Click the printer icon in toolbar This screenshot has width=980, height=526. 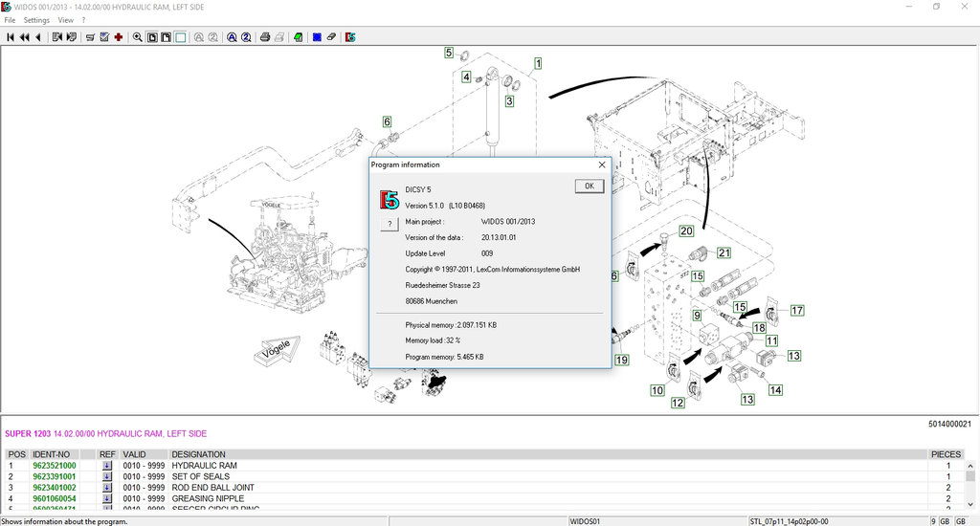(264, 38)
